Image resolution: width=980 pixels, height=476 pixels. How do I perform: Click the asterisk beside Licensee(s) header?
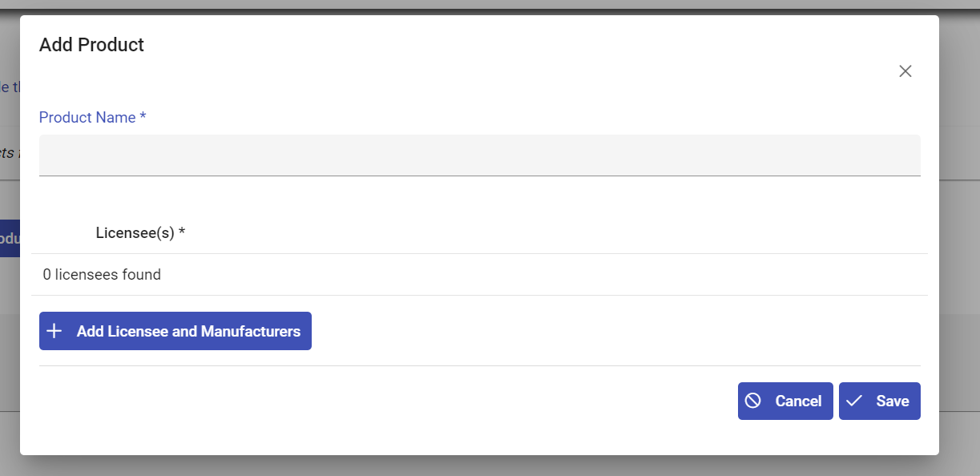(x=182, y=233)
